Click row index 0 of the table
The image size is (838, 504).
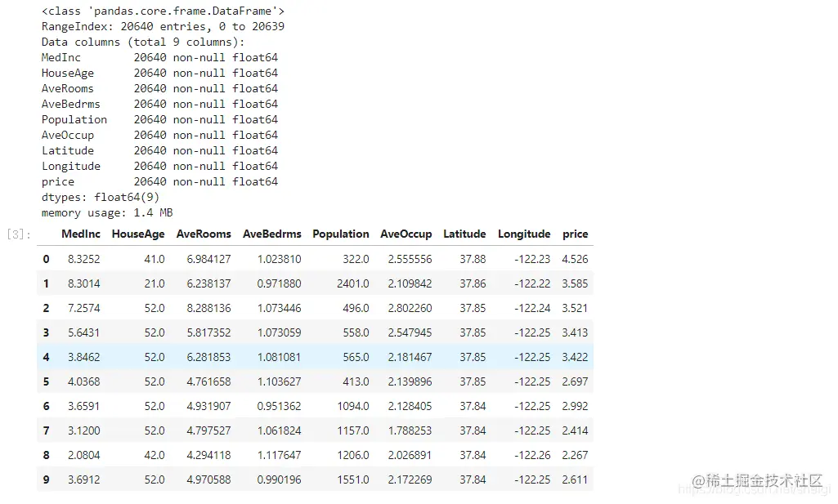tap(46, 259)
